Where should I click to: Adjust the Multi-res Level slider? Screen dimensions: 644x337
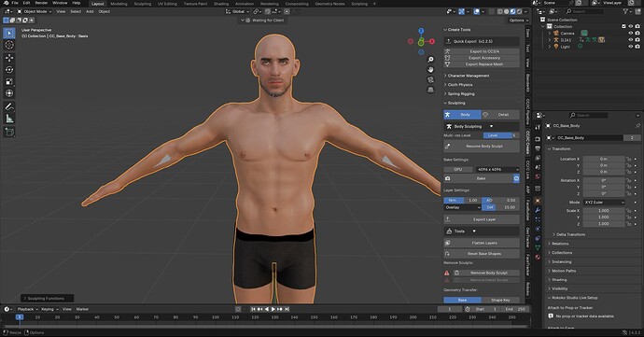tap(501, 135)
